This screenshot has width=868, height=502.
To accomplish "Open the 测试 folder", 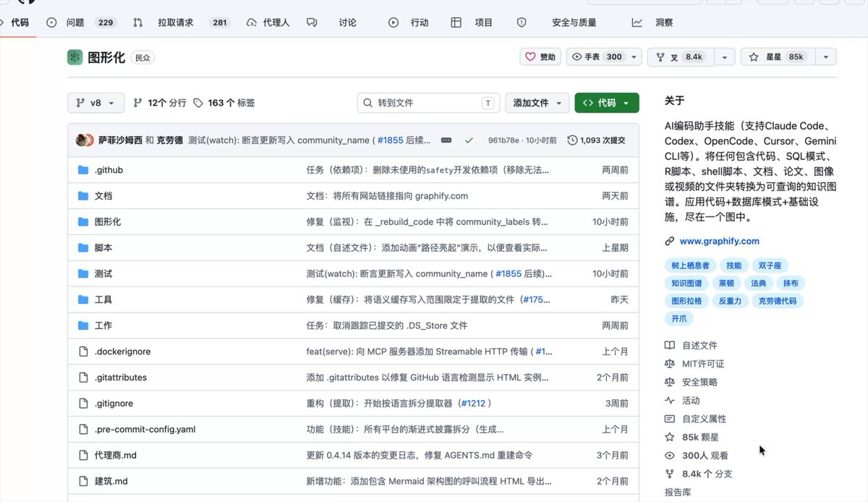I will (x=103, y=273).
